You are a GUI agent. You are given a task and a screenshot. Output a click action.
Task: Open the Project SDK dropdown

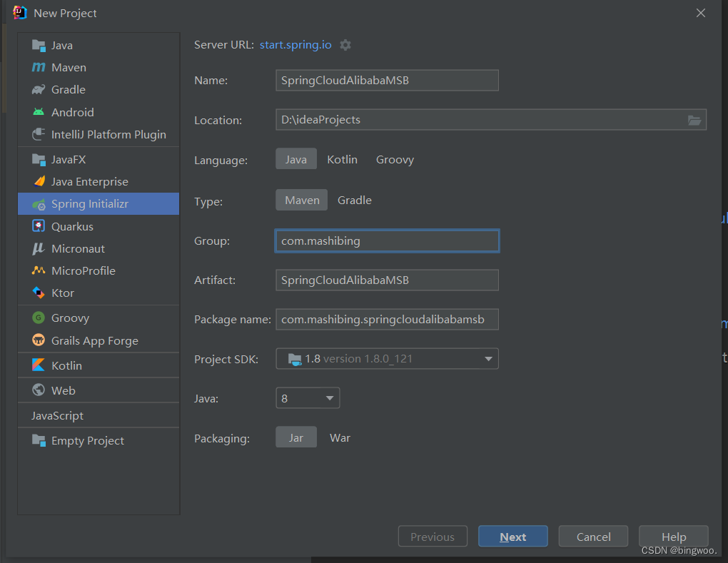[388, 359]
